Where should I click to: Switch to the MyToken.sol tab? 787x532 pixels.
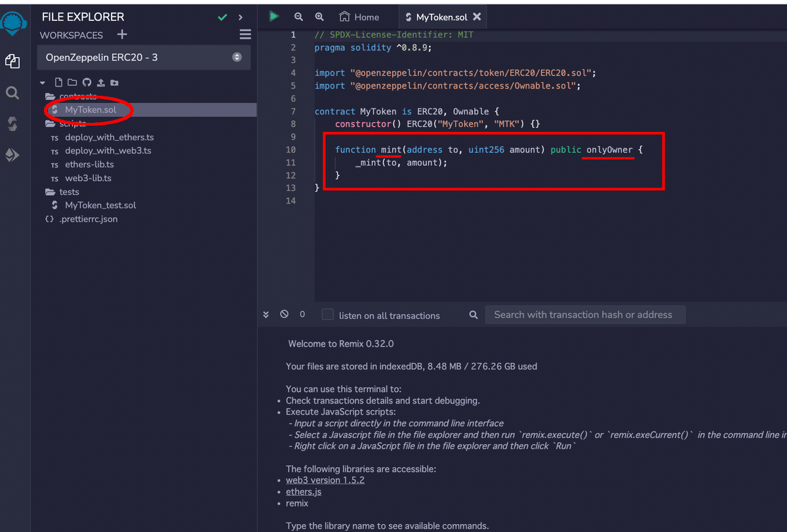tap(443, 17)
